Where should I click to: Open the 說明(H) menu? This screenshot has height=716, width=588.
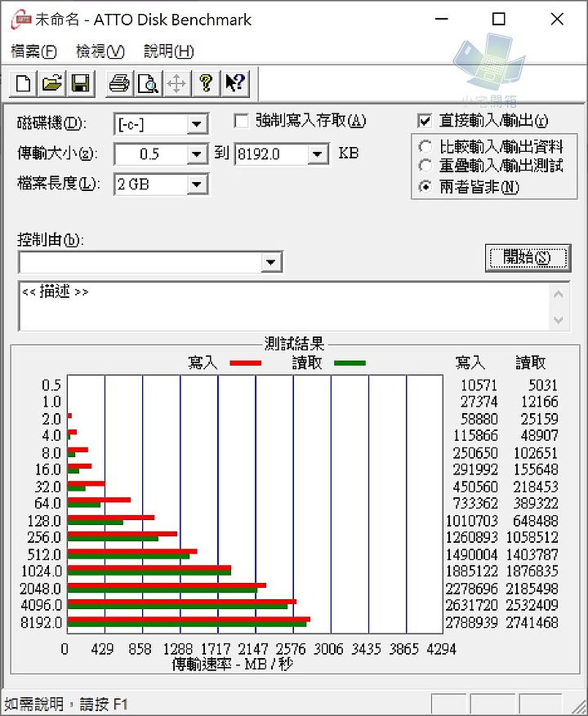tap(168, 51)
